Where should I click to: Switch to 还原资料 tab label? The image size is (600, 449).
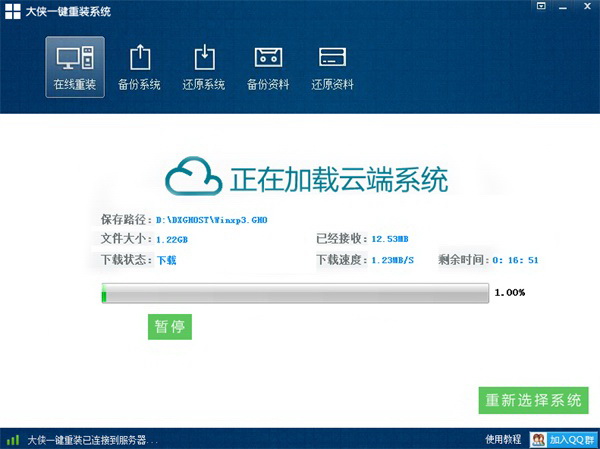coord(333,85)
